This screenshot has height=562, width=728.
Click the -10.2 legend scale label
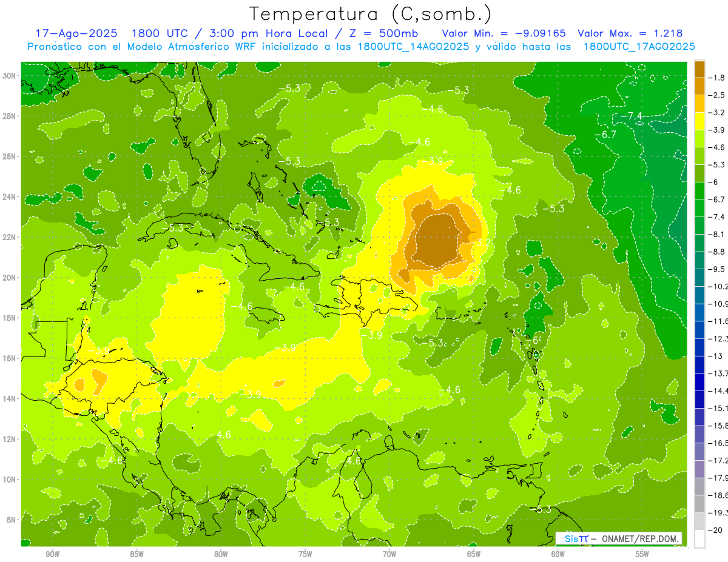718,286
